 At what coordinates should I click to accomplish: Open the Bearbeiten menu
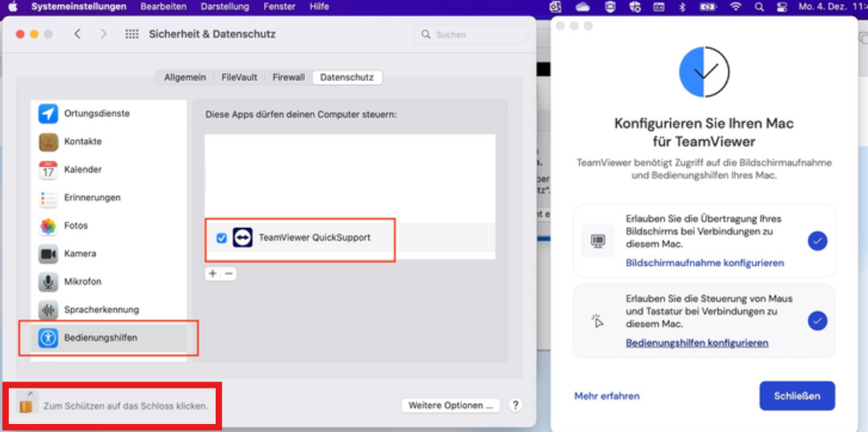point(164,6)
